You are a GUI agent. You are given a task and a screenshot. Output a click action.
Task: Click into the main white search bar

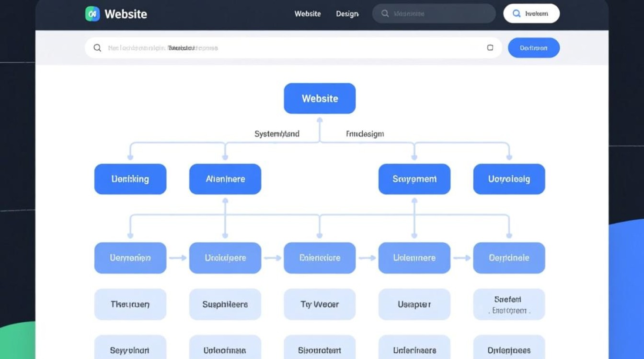click(x=292, y=48)
